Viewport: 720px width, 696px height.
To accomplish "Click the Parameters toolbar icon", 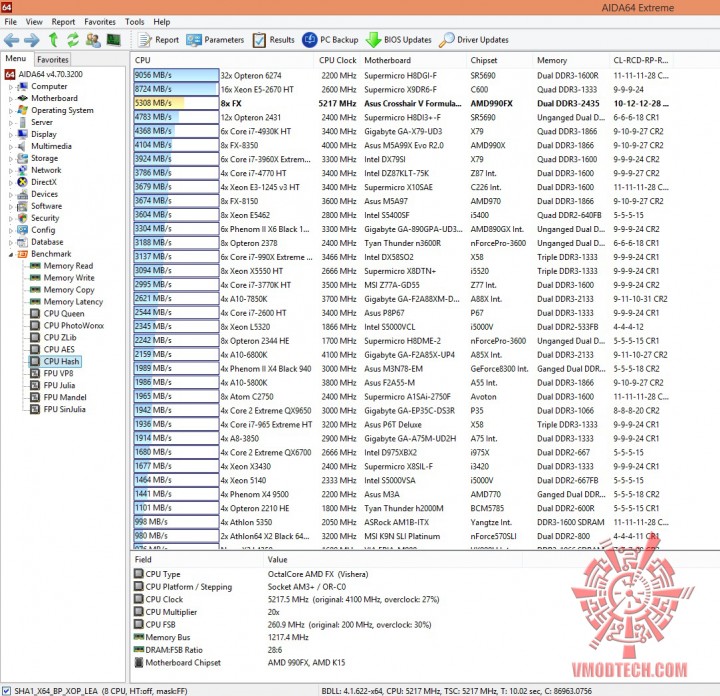I will click(x=193, y=40).
